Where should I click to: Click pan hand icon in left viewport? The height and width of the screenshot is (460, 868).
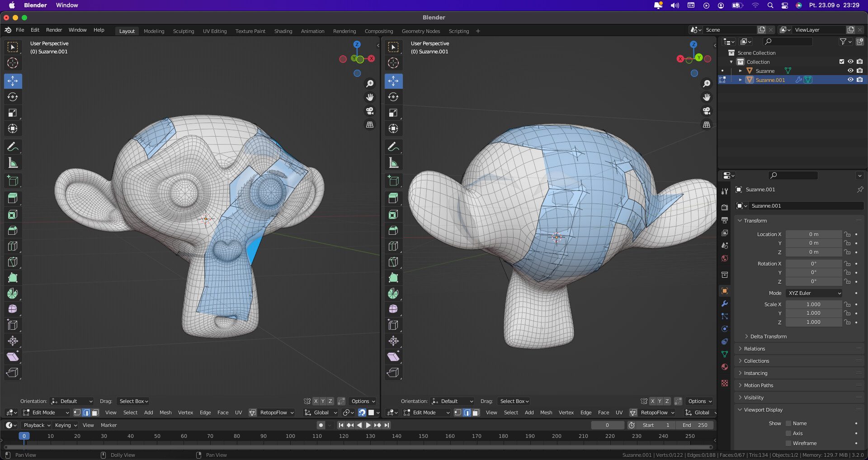tap(370, 97)
